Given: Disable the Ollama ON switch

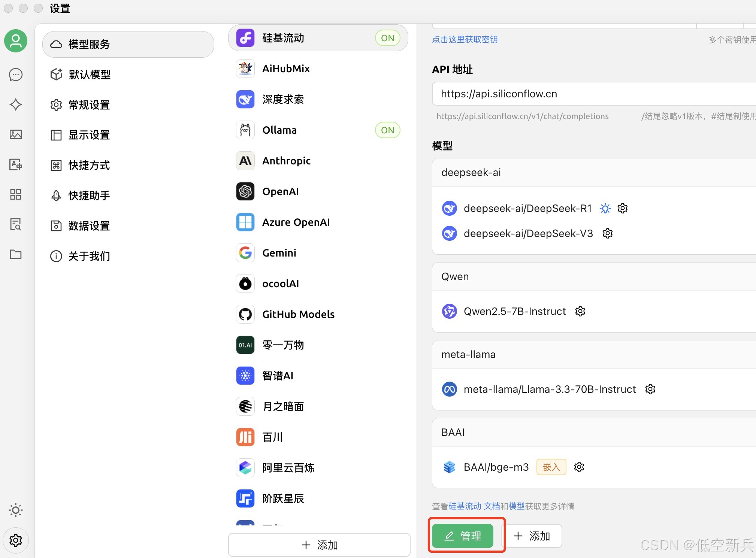Looking at the screenshot, I should point(387,130).
